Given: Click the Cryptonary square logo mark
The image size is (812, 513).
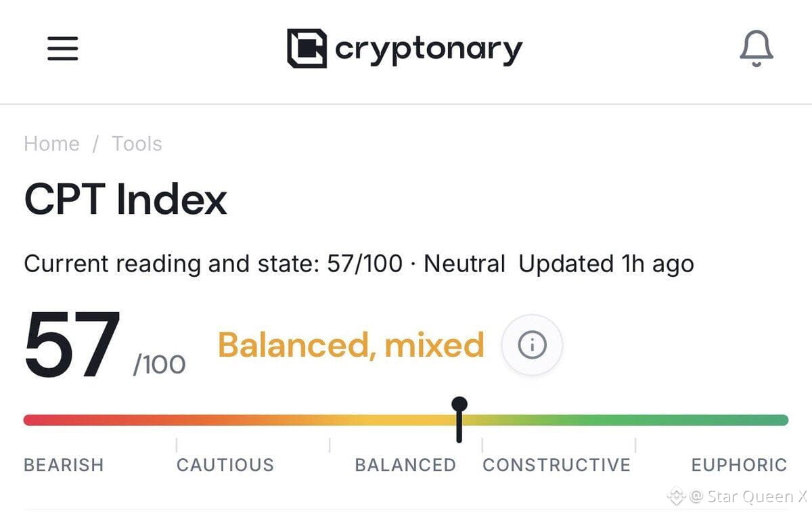Looking at the screenshot, I should (307, 48).
